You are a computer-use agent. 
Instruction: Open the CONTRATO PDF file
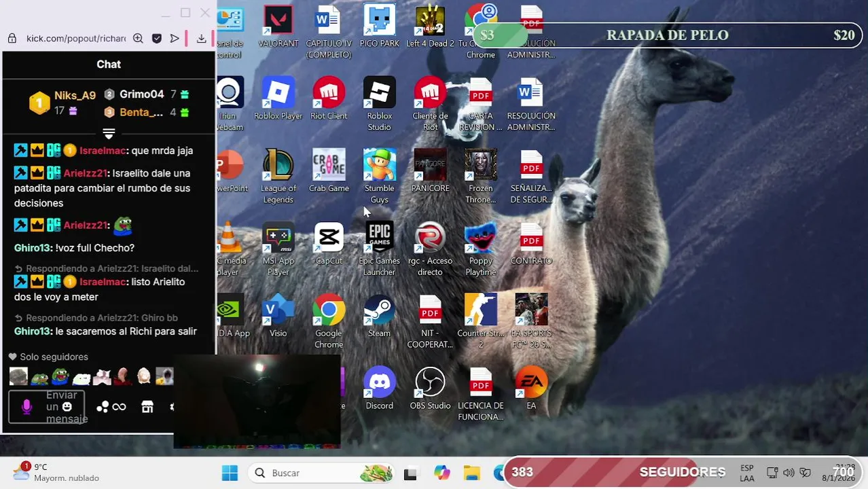pos(531,244)
